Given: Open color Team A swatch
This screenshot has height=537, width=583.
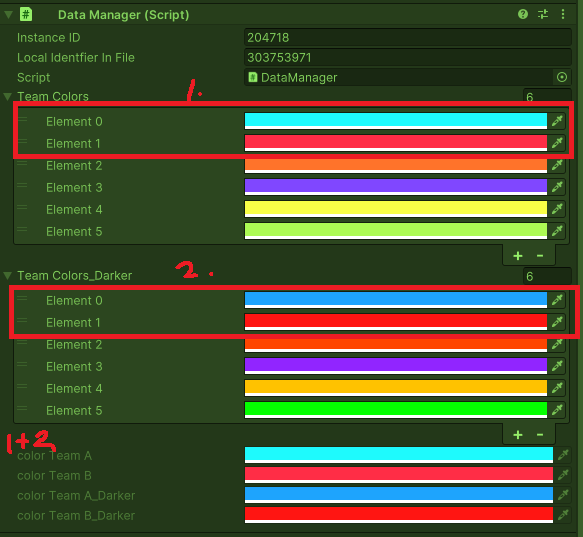Looking at the screenshot, I should click(x=399, y=455).
